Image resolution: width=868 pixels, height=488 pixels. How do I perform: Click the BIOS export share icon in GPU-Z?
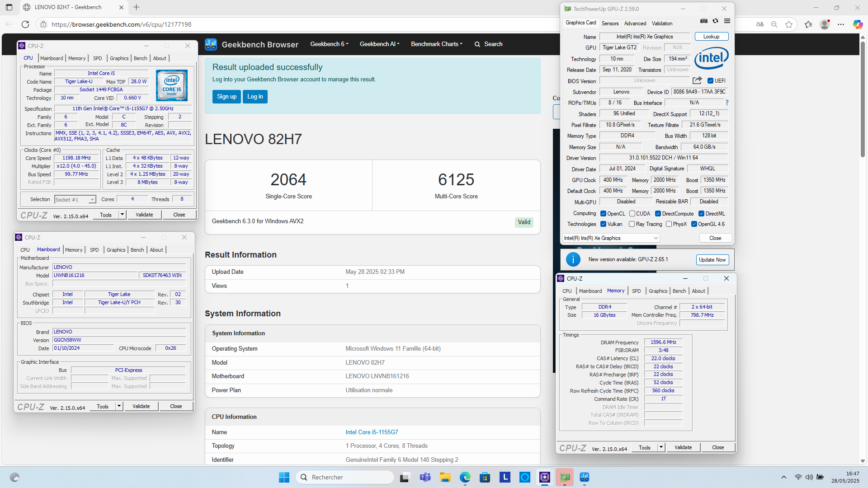coord(698,80)
